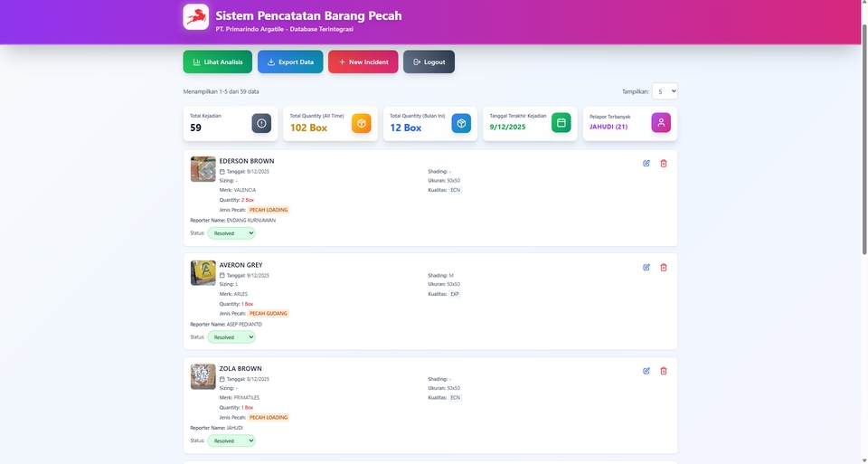Click the orange box icon for all-time quantity
This screenshot has height=464, width=868.
(x=361, y=123)
